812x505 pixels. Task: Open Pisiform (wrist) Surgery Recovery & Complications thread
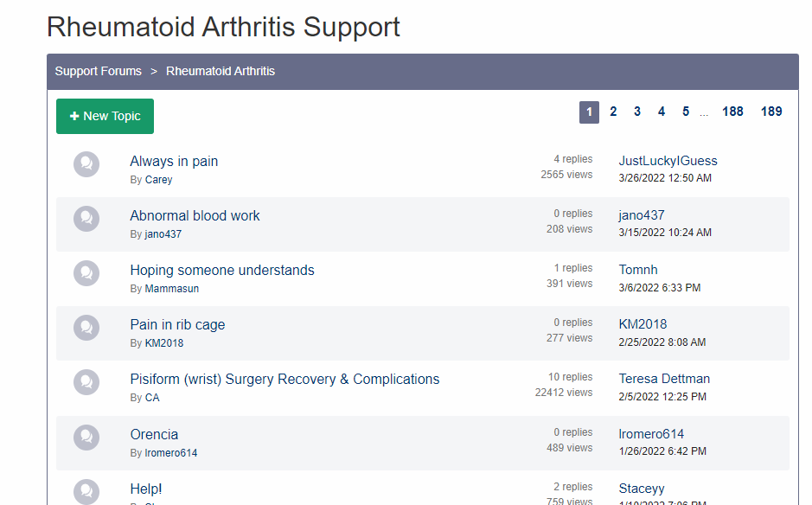(285, 379)
